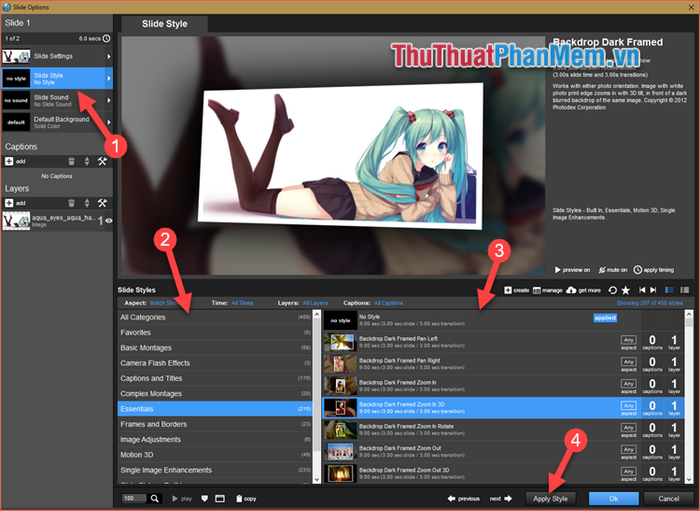Click the get more cloud download icon
This screenshot has height=511, width=700.
(571, 290)
